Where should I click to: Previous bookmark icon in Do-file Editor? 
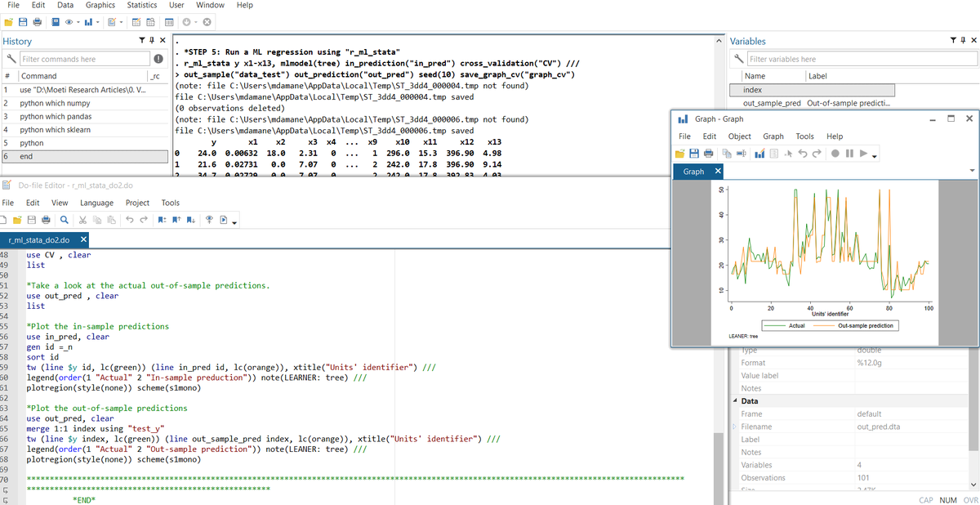tap(176, 221)
